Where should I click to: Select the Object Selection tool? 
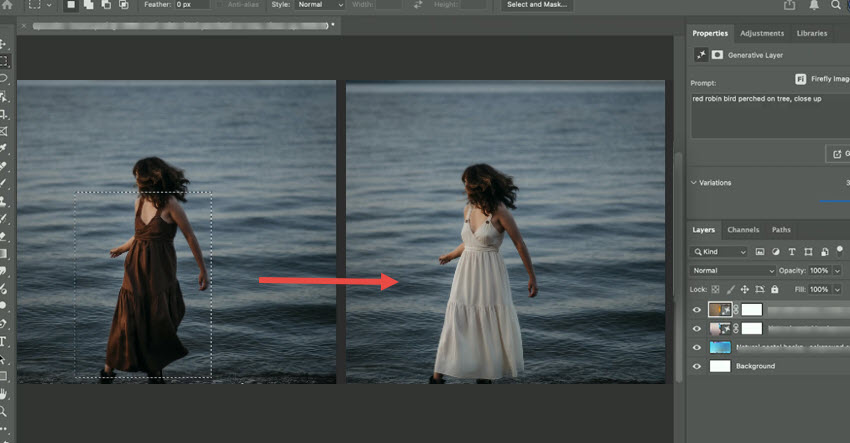[3, 97]
